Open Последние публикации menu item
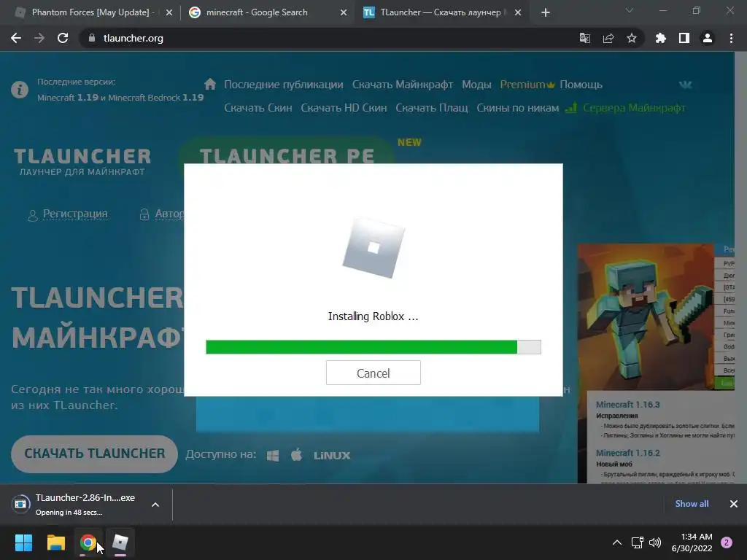Image resolution: width=747 pixels, height=560 pixels. [x=284, y=85]
